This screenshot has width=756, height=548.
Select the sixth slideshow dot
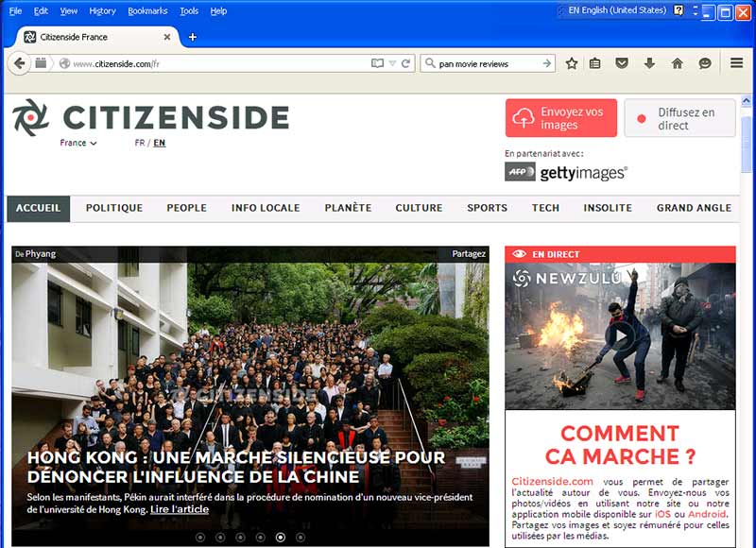coord(301,537)
